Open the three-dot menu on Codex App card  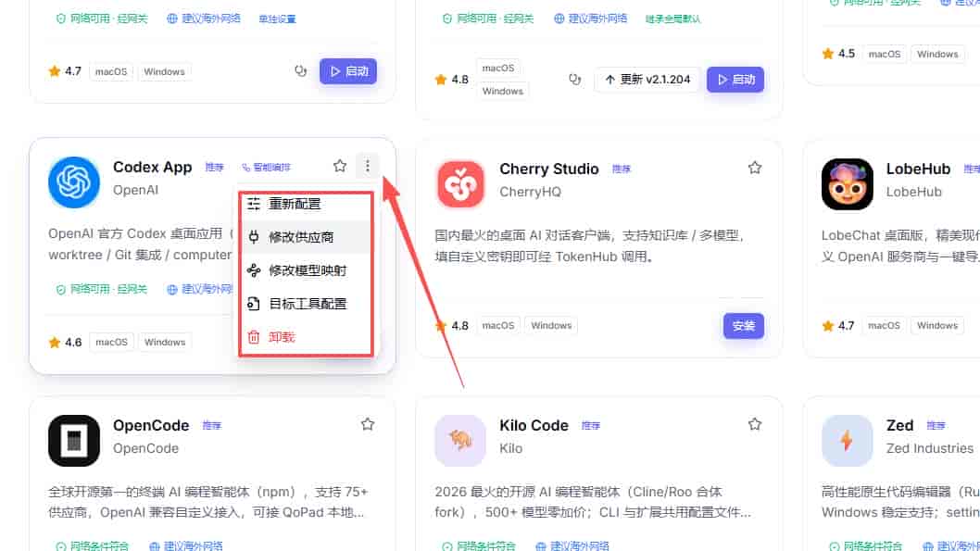pyautogui.click(x=368, y=166)
